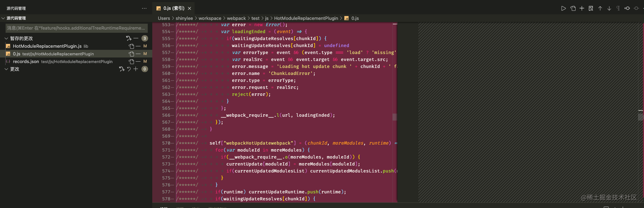This screenshot has width=644, height=208.
Task: Click test in the breadcrumb path
Action: (x=255, y=18)
